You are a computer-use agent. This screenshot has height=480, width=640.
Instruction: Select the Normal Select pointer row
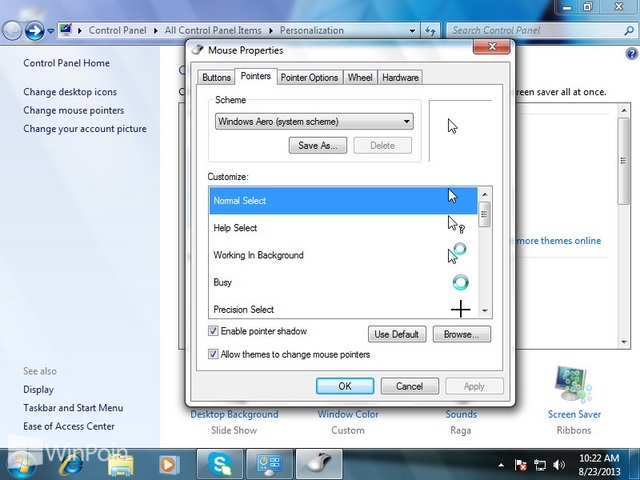pyautogui.click(x=343, y=200)
